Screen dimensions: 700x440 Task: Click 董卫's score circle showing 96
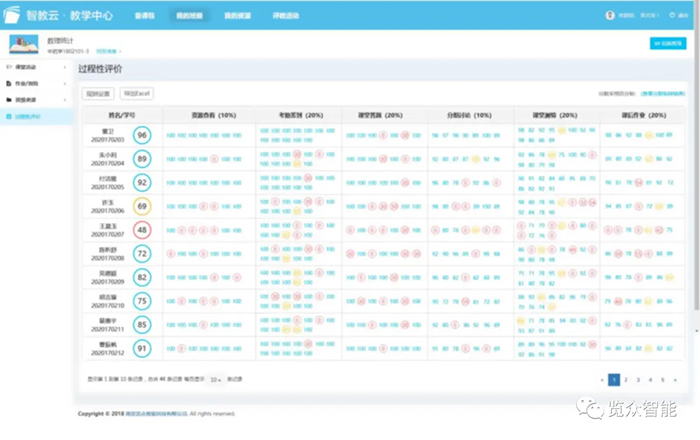(x=142, y=135)
